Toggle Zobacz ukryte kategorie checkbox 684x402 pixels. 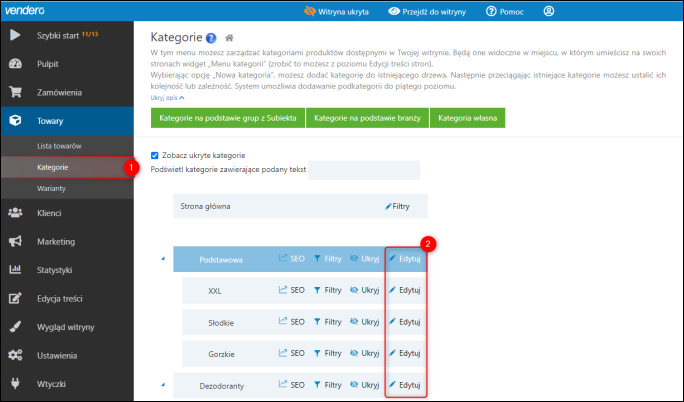click(x=154, y=155)
